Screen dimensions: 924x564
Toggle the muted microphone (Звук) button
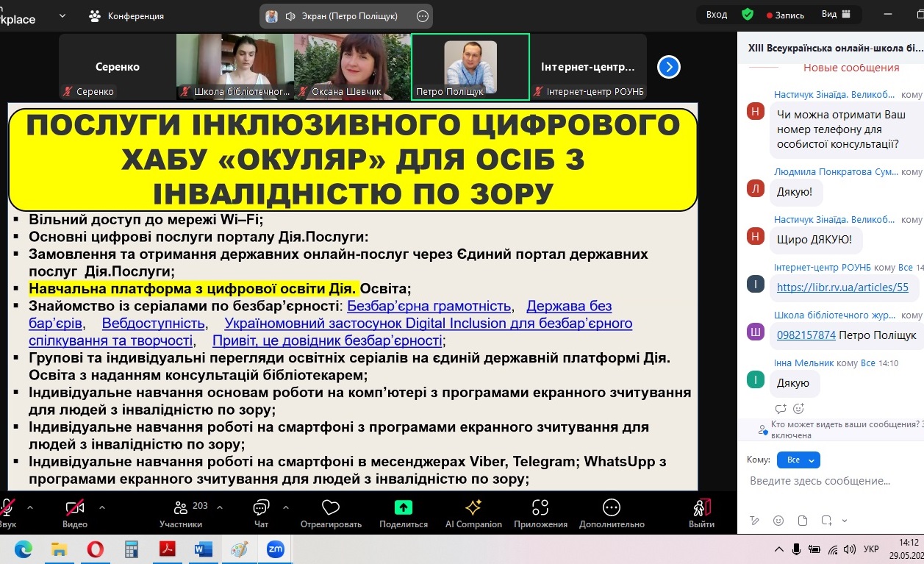tap(7, 508)
